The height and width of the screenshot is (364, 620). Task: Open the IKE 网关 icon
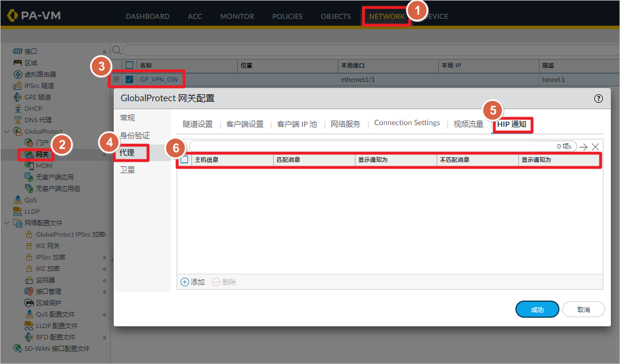pos(29,246)
